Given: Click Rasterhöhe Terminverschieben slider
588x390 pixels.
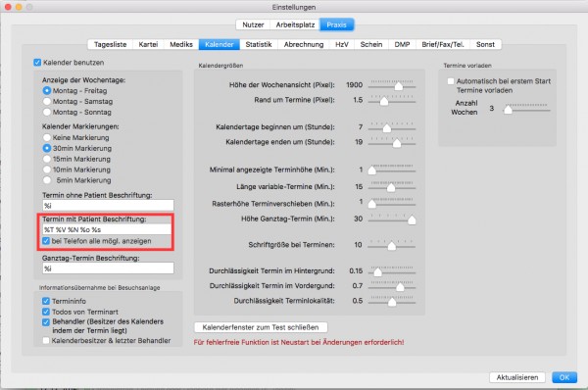Looking at the screenshot, I should [392, 203].
